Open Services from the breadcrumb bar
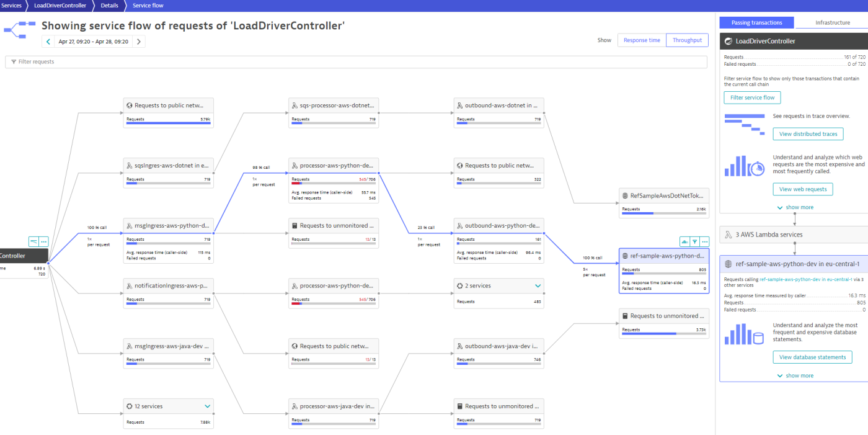The width and height of the screenshot is (868, 435). [11, 5]
